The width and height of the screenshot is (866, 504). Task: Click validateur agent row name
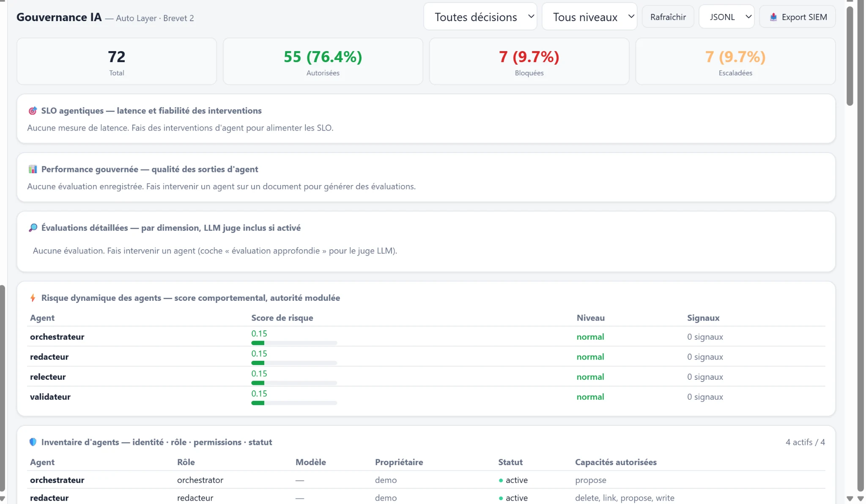point(50,397)
